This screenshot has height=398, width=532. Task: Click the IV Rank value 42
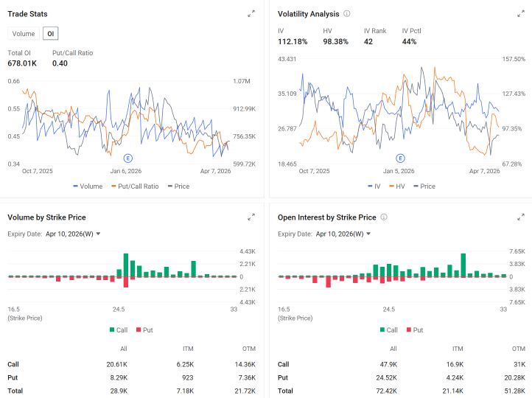point(368,42)
